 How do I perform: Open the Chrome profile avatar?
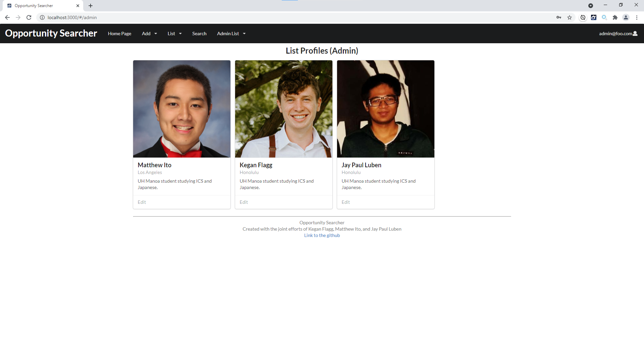click(x=626, y=17)
